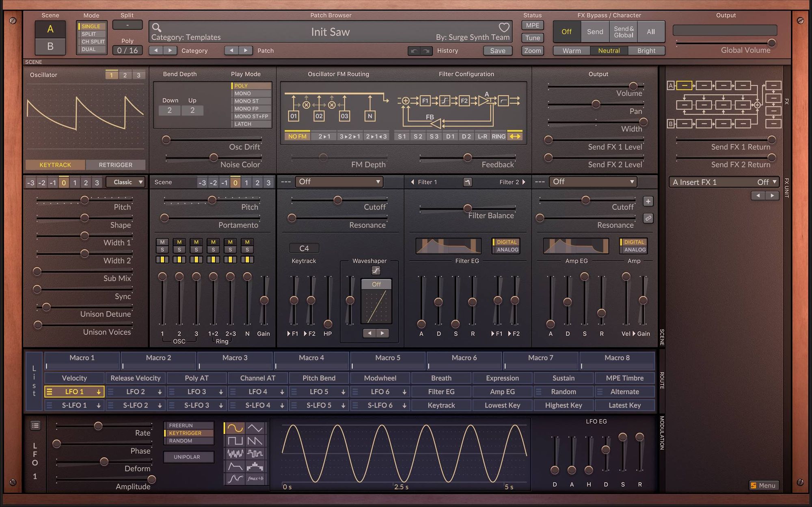Select oscillator tab 2
The height and width of the screenshot is (507, 812).
[125, 75]
